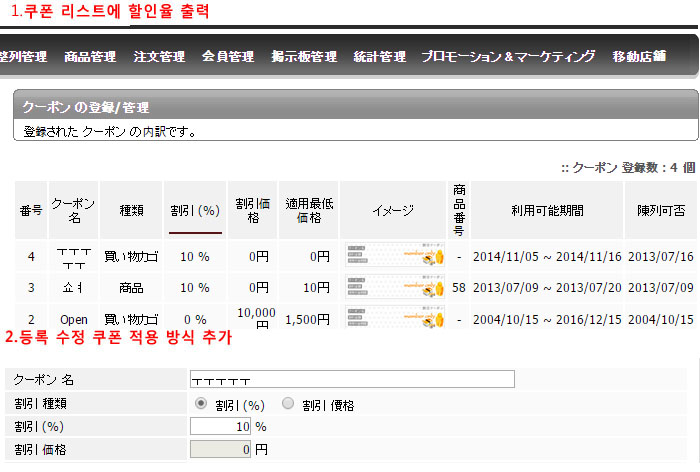Click the coupon image for the Open coupon
This screenshot has height=472, width=700.
[x=395, y=319]
